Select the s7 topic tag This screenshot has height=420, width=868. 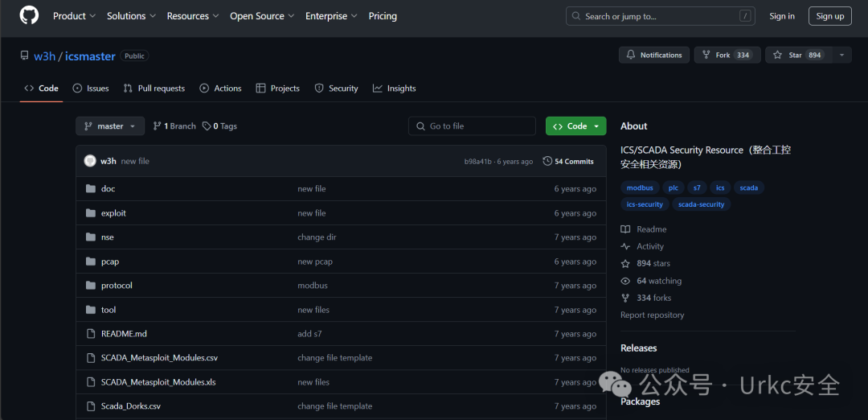697,187
